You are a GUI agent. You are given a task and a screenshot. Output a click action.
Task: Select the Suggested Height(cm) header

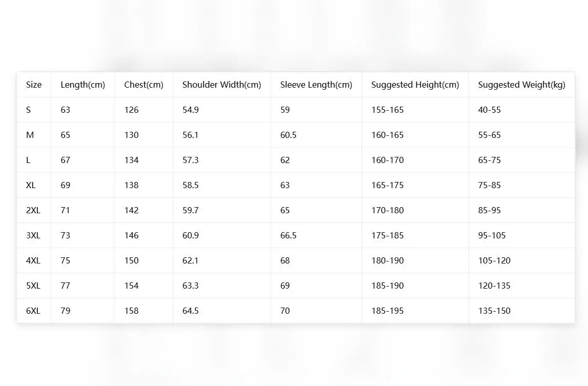(415, 85)
